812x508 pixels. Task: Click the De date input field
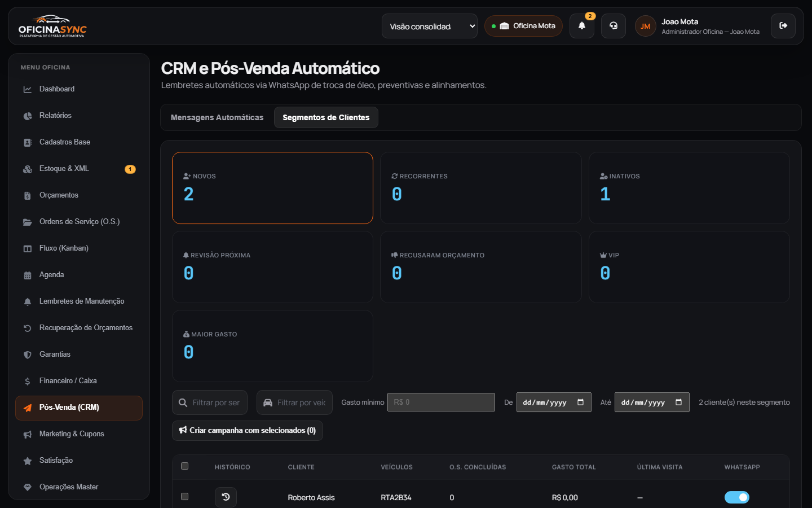click(554, 402)
